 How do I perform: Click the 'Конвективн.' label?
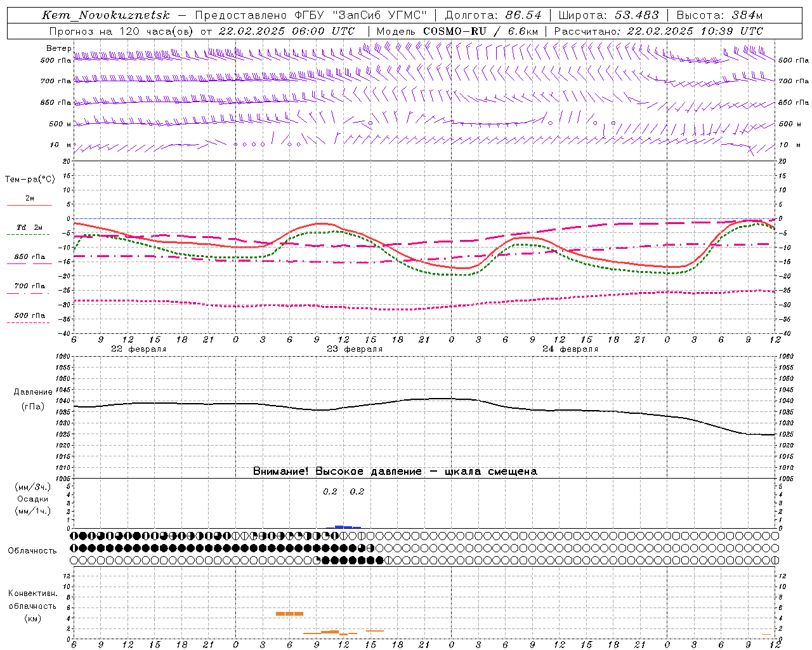click(x=32, y=594)
